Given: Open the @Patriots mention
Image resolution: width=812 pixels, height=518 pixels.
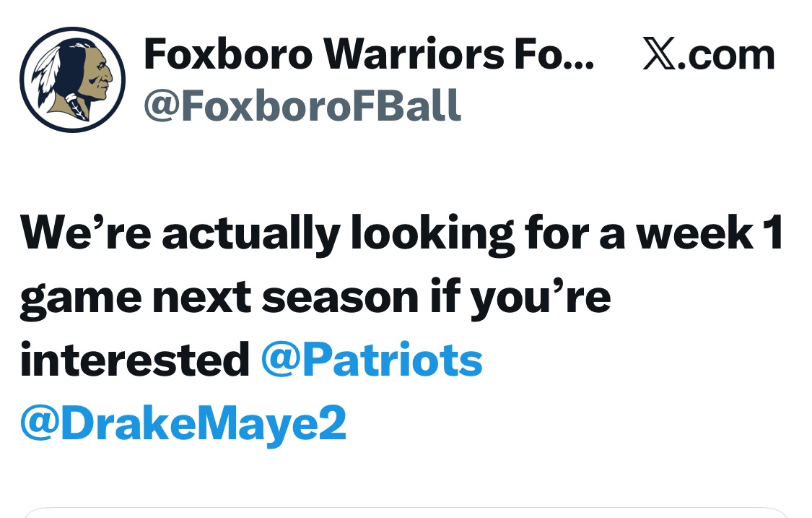Looking at the screenshot, I should point(371,360).
